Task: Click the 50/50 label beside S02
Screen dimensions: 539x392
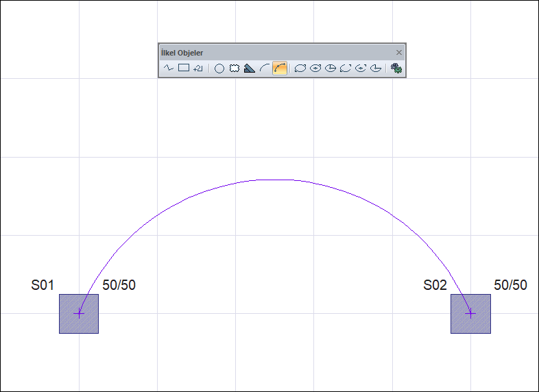Action: click(510, 285)
